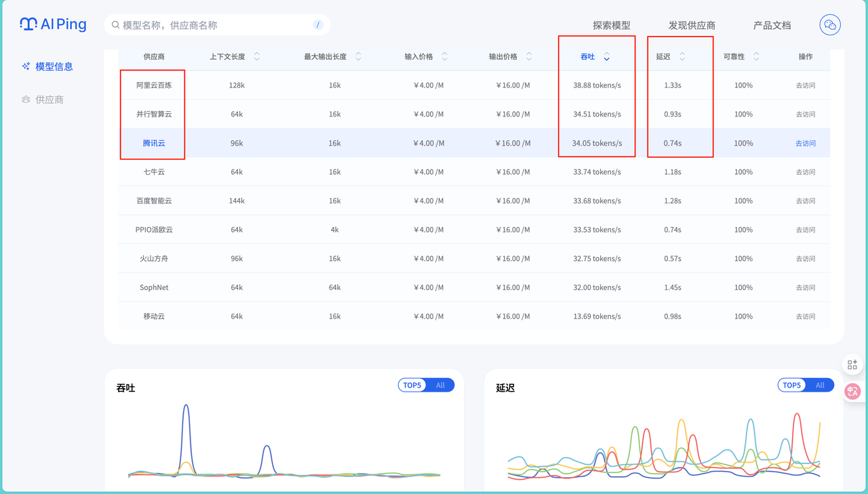Sort table by 上下文长度 arrows

pos(257,57)
